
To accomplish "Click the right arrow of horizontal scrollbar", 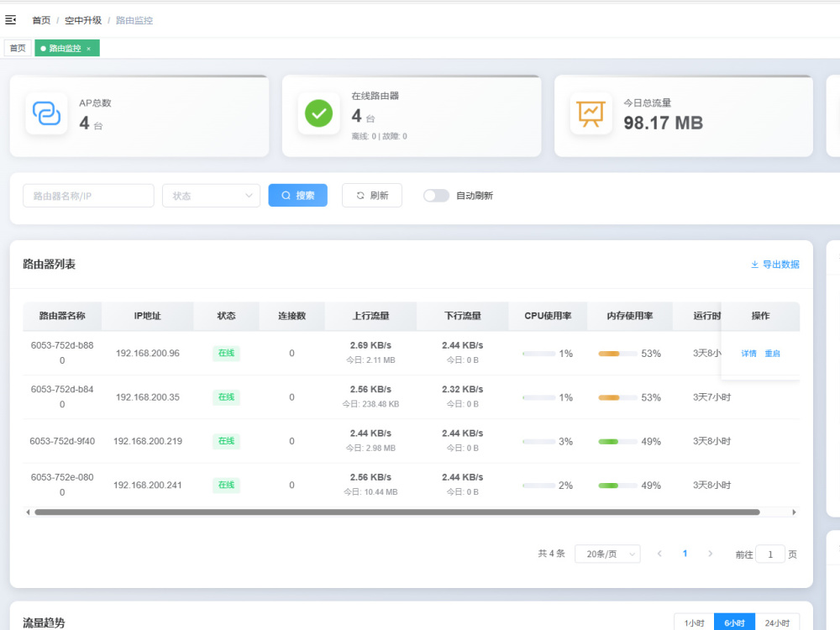I will [794, 512].
